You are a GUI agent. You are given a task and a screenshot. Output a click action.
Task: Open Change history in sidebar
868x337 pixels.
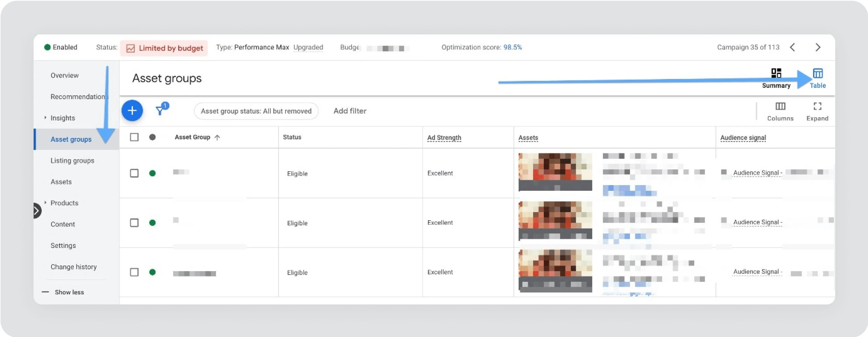pos(73,267)
